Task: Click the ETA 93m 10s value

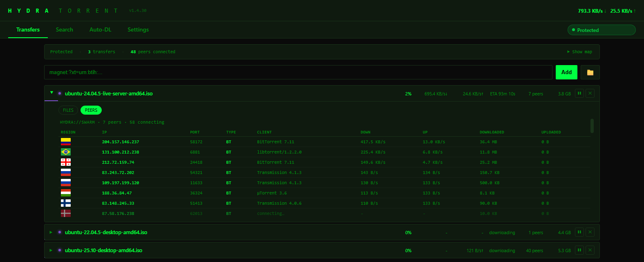Action: click(503, 94)
